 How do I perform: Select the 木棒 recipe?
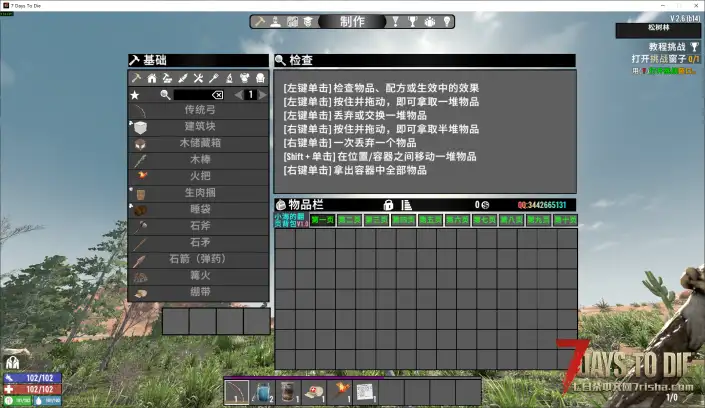pyautogui.click(x=198, y=160)
